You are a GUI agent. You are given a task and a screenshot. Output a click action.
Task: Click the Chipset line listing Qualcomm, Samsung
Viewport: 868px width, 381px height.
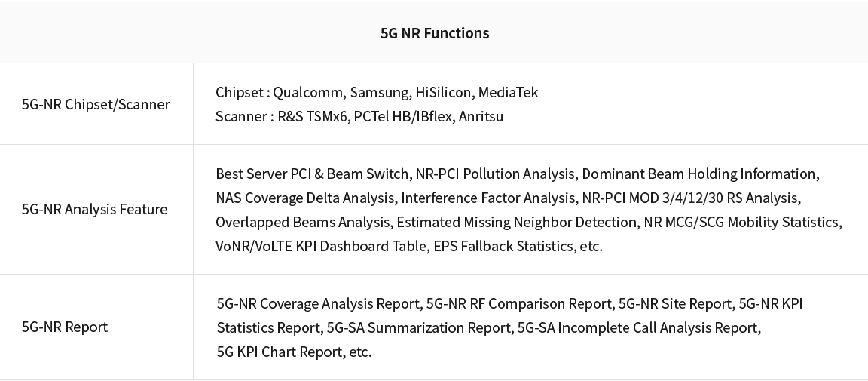click(377, 92)
